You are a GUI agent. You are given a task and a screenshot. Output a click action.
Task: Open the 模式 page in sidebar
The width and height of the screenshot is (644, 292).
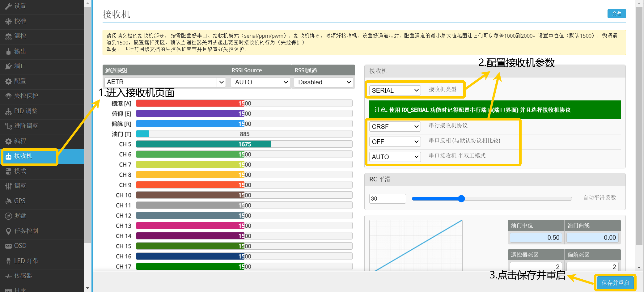(20, 171)
